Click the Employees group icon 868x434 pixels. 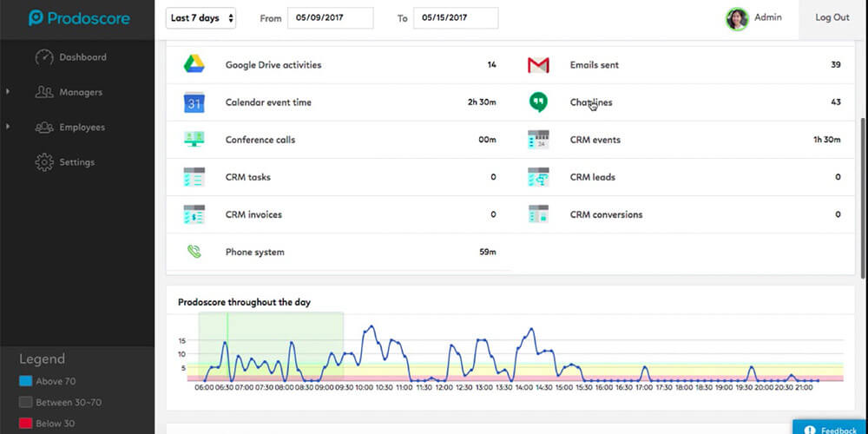44,128
